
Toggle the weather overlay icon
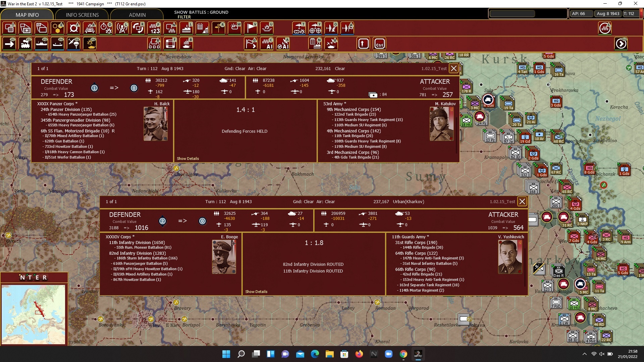point(234,28)
